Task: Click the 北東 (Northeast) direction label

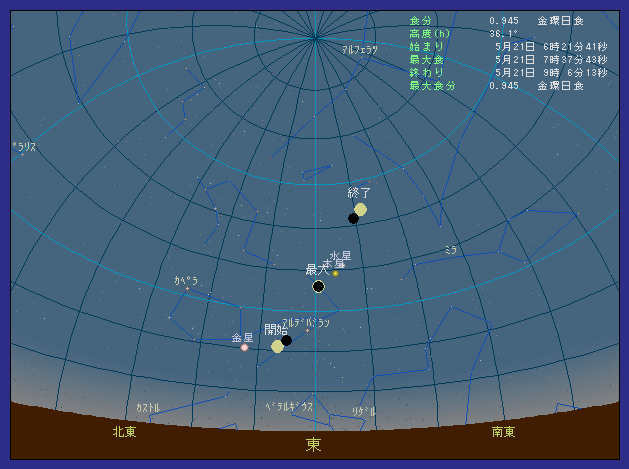Action: (124, 432)
